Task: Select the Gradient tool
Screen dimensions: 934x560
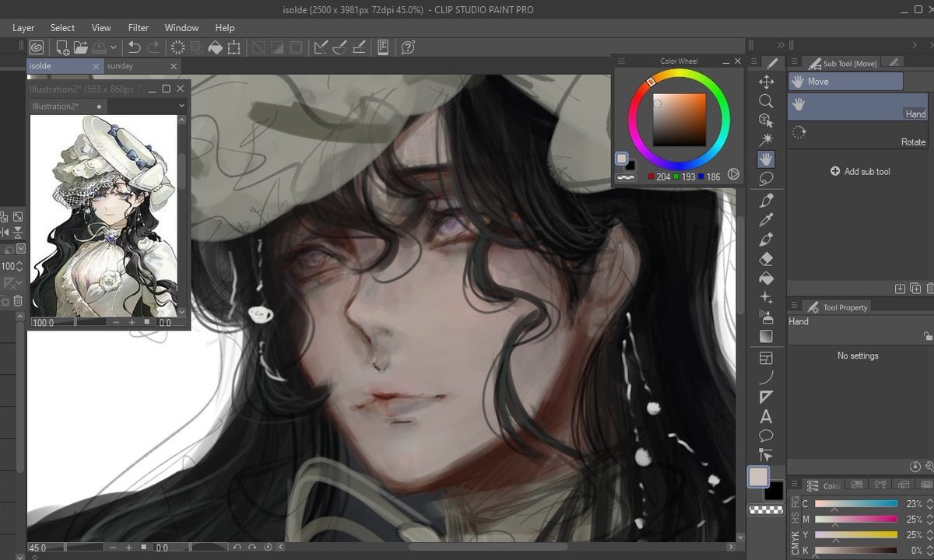Action: [x=766, y=337]
